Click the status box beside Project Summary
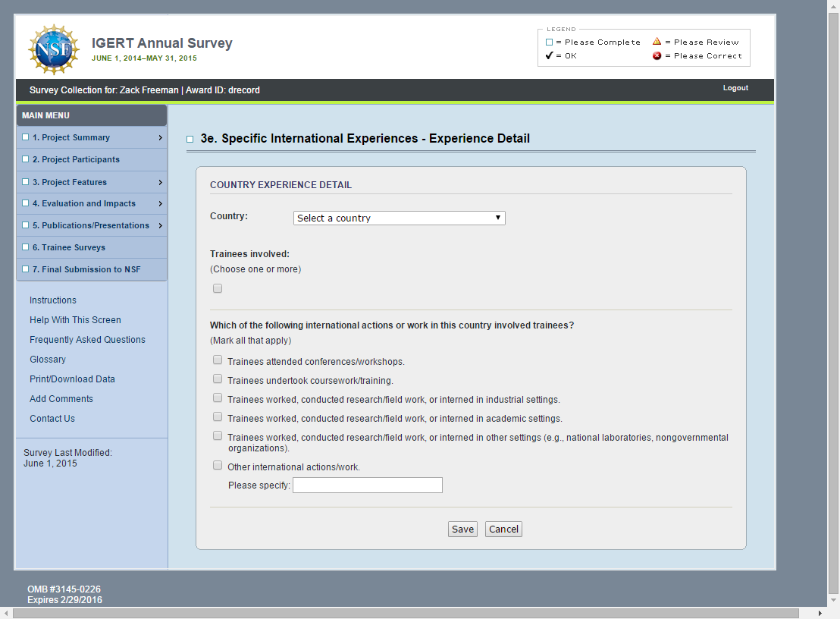This screenshot has width=840, height=619. point(26,137)
